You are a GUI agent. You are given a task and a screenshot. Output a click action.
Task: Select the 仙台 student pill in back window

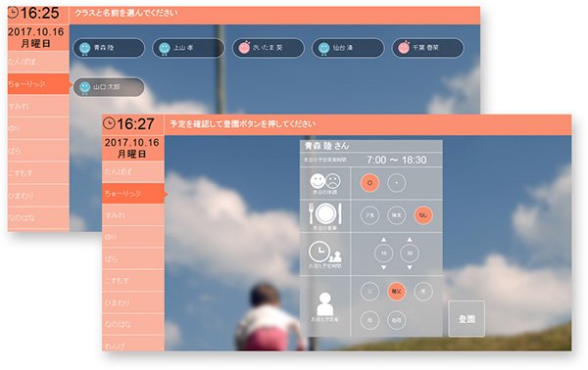point(348,48)
